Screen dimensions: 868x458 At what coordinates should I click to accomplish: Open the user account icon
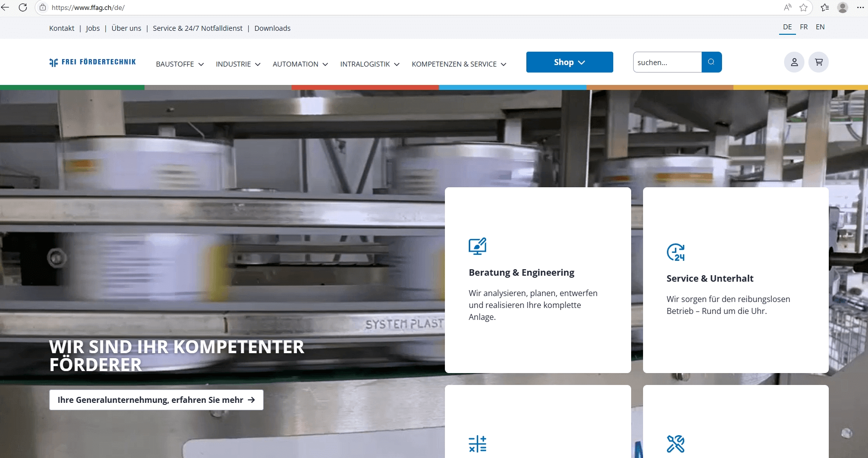click(794, 62)
